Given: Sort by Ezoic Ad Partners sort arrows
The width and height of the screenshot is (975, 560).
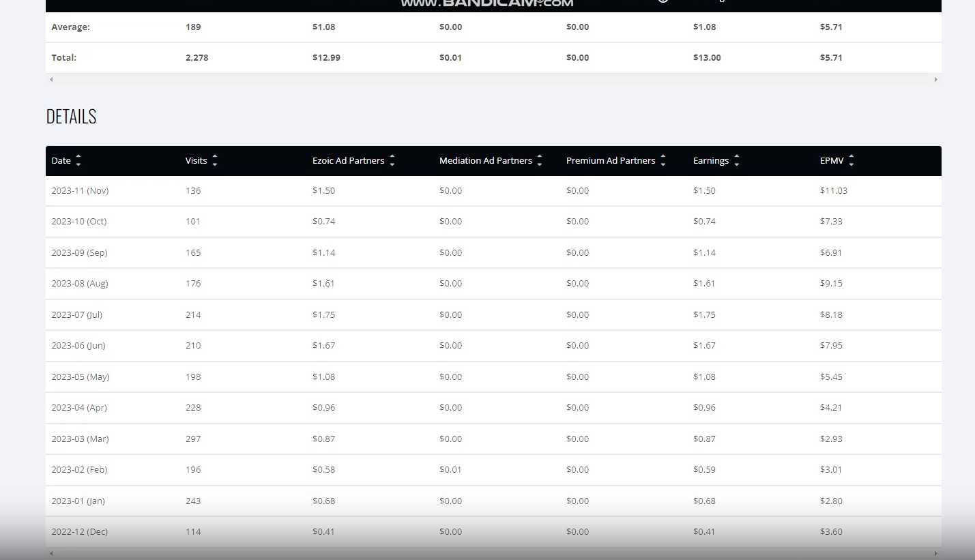Looking at the screenshot, I should (x=392, y=161).
